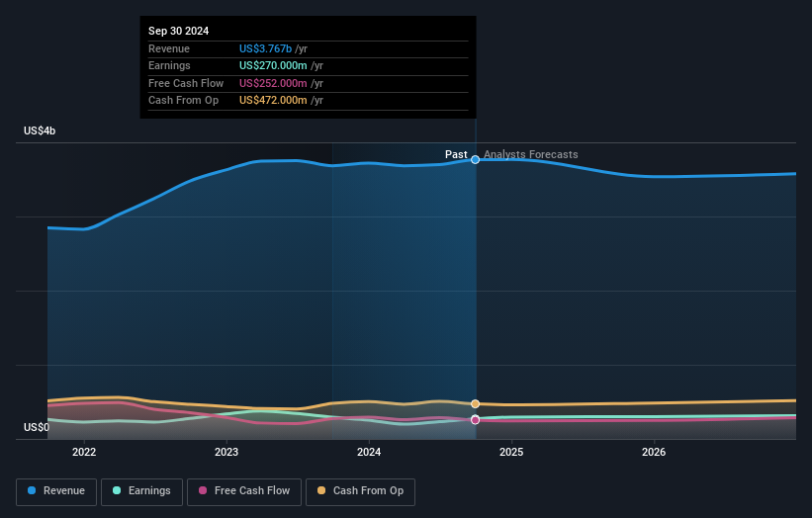This screenshot has height=518, width=812.
Task: Click the 2026 x-axis label
Action: [654, 453]
